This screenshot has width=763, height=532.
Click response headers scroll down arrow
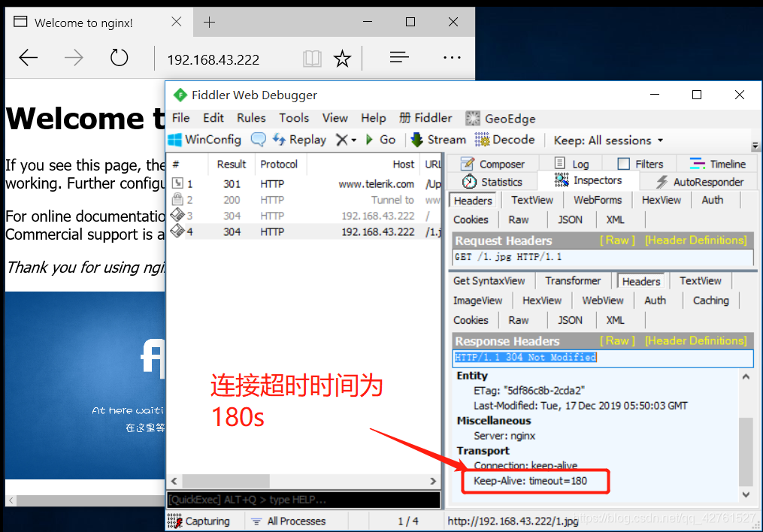(x=746, y=494)
